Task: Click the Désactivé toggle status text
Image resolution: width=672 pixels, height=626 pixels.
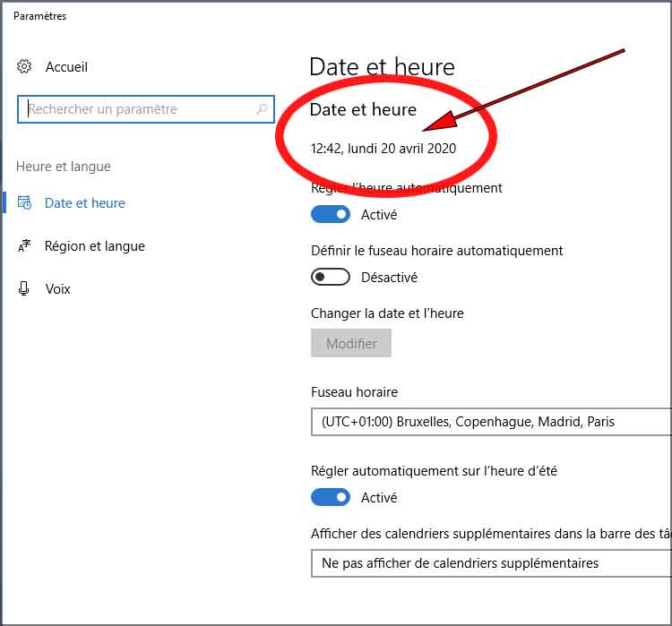Action: pyautogui.click(x=389, y=278)
